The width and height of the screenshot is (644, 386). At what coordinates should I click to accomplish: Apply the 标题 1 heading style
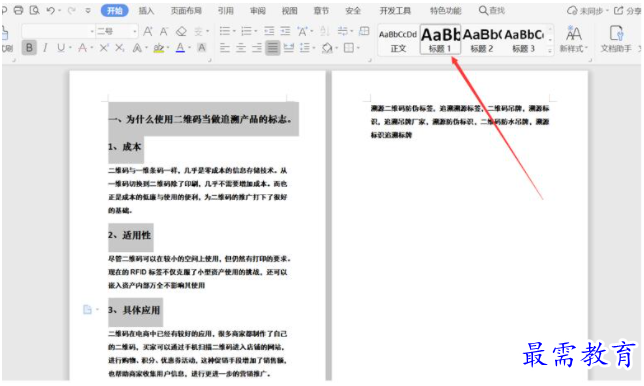pos(440,40)
